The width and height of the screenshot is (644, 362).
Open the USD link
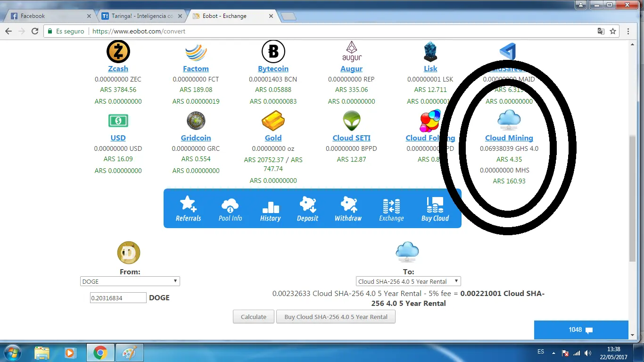[x=118, y=138]
